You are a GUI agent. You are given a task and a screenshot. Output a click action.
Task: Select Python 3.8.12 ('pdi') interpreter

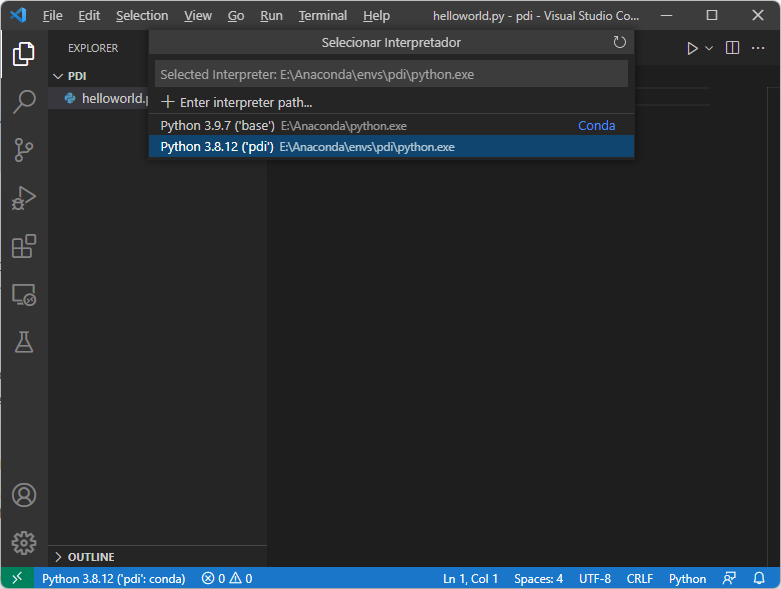391,147
